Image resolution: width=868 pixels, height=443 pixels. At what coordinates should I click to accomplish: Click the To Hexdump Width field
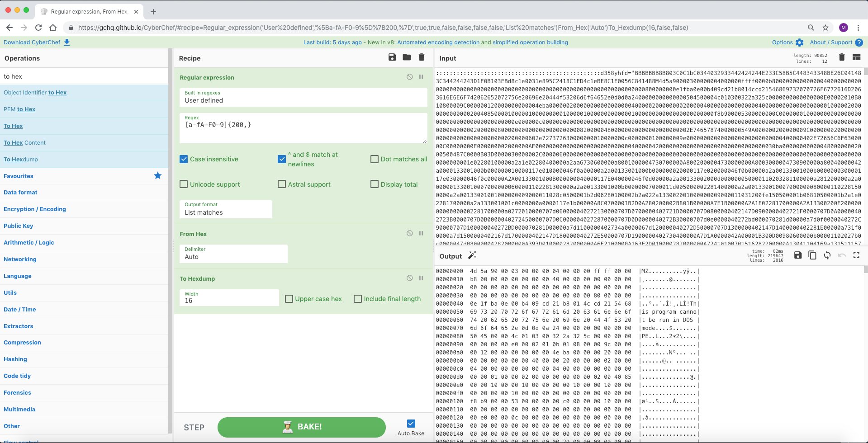coord(229,297)
